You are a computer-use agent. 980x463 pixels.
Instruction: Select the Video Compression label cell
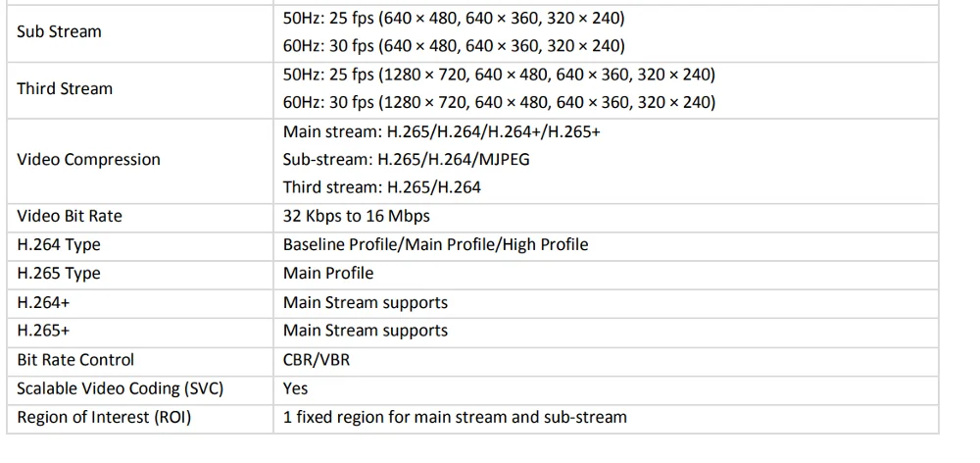[88, 159]
